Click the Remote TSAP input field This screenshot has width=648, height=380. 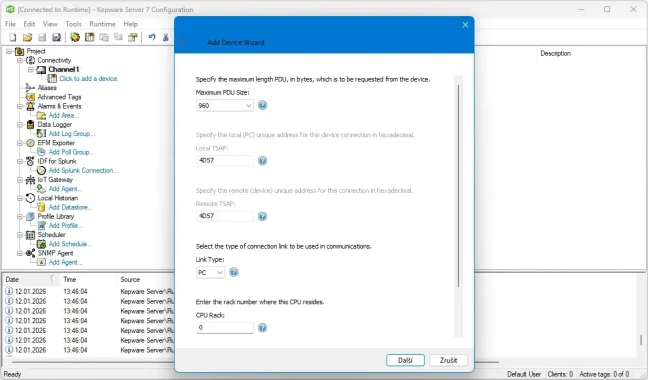[225, 216]
